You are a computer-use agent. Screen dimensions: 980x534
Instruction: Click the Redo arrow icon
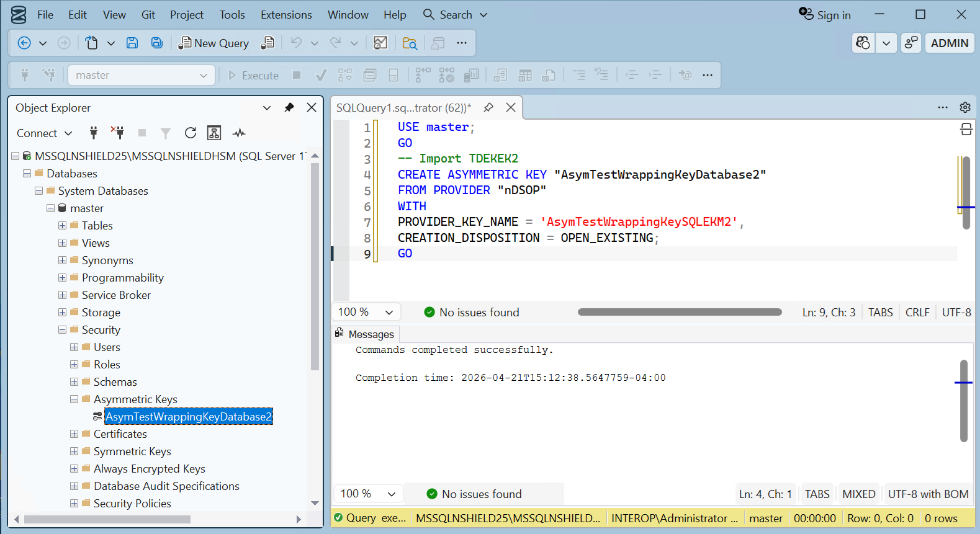coord(336,43)
